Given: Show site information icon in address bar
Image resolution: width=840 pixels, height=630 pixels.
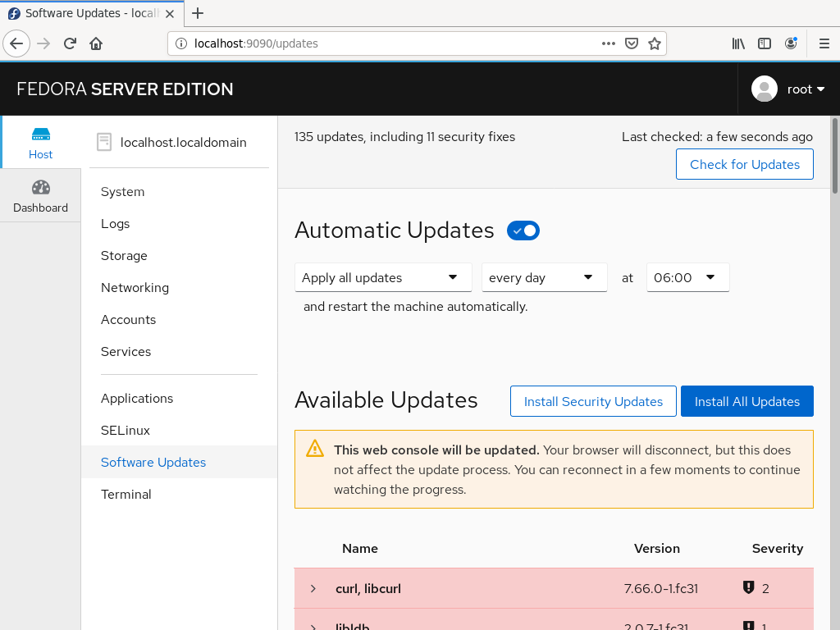Looking at the screenshot, I should (x=181, y=43).
